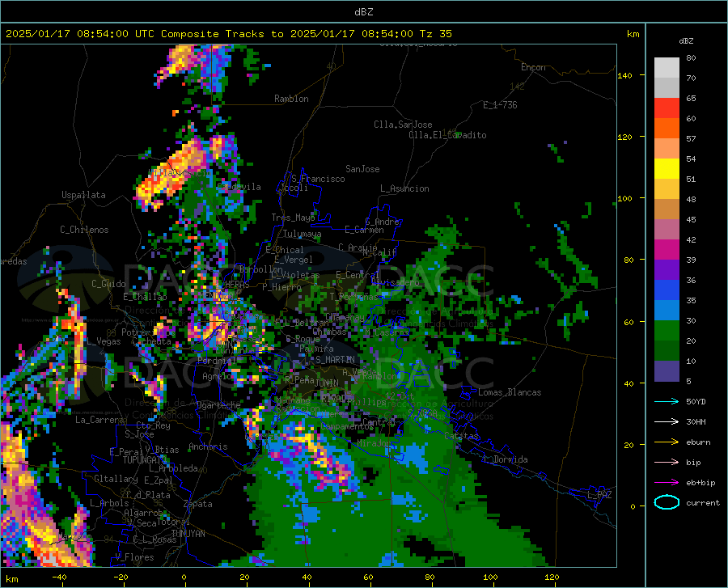Click the 20 dBZ green color swatch
The image size is (728, 588).
(667, 351)
